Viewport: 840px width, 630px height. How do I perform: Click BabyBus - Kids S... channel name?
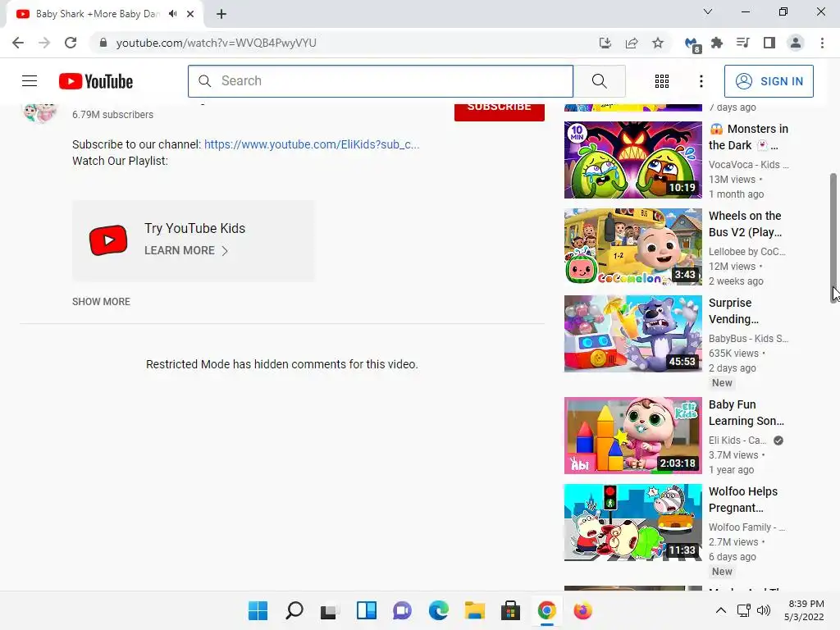[x=748, y=339]
